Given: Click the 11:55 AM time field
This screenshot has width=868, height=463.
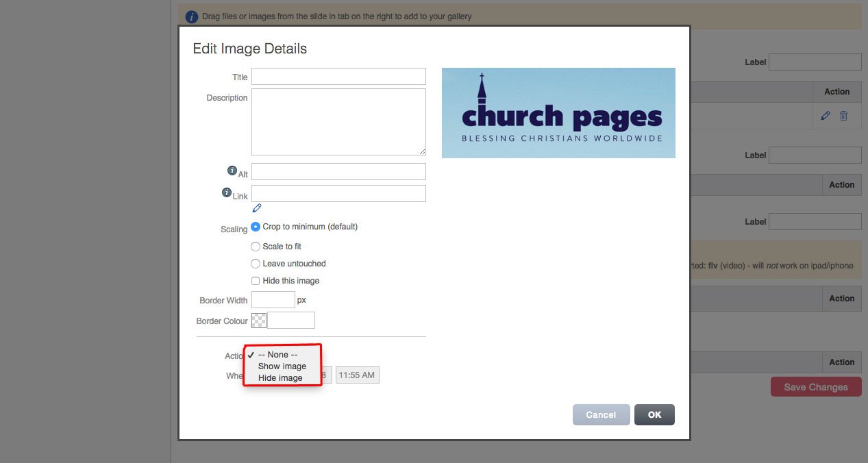Looking at the screenshot, I should point(357,375).
